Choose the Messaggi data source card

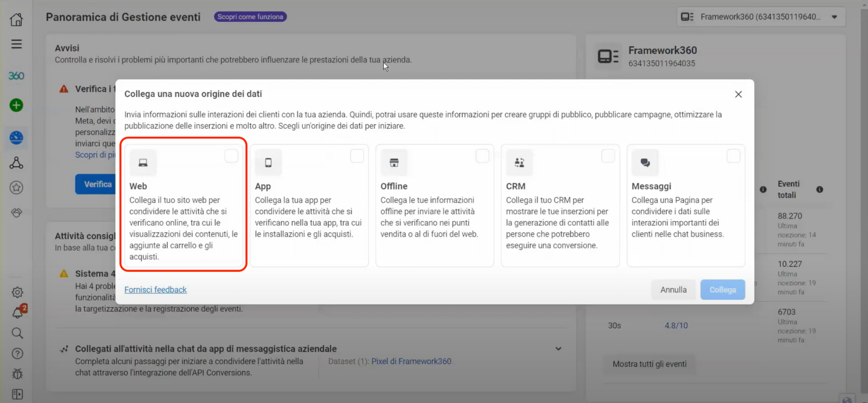click(x=685, y=206)
